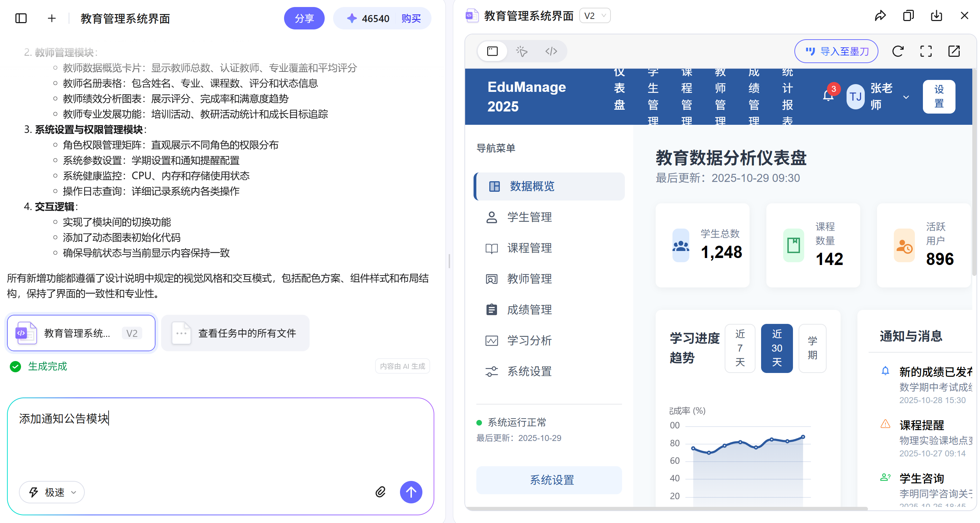Image resolution: width=980 pixels, height=523 pixels.
Task: Open preview in a new window
Action: pos(954,51)
